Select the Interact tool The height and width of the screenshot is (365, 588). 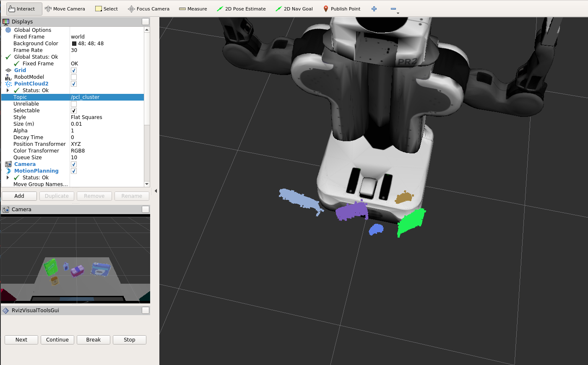24,9
